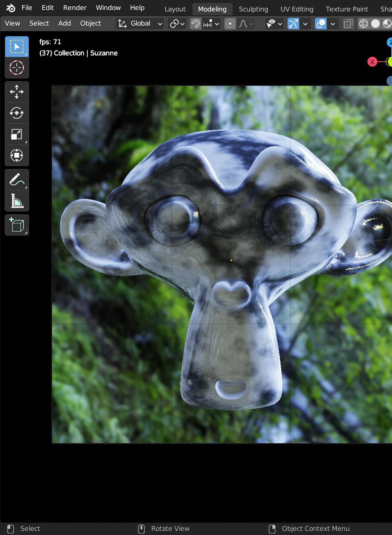Screen dimensions: 392x535
Task: Toggle snapping magnet icon
Action: click(x=195, y=24)
